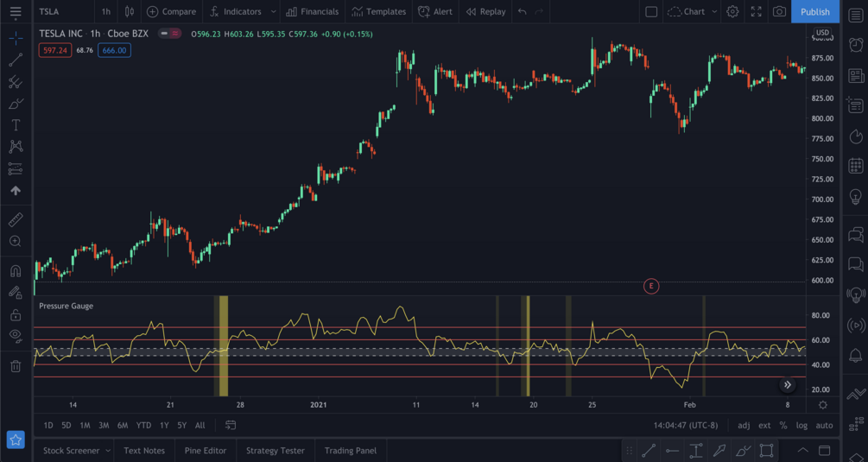
Task: Open the Templates menu
Action: click(378, 11)
